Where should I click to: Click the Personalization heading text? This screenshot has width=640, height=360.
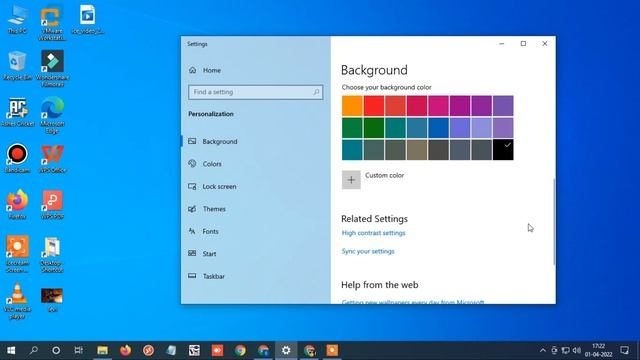pyautogui.click(x=211, y=114)
